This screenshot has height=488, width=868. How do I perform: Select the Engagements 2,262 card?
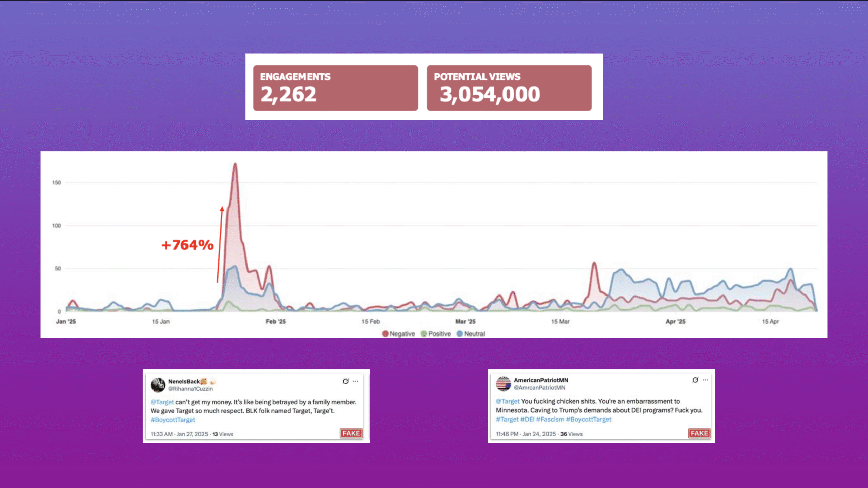click(335, 88)
